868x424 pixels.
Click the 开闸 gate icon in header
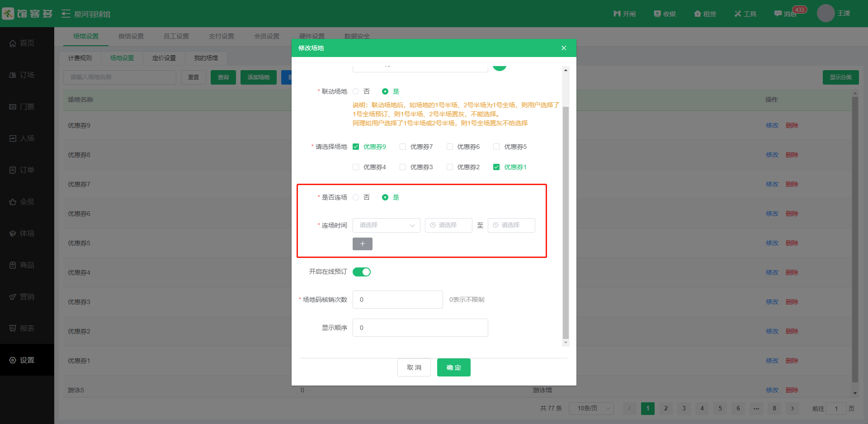[x=617, y=14]
